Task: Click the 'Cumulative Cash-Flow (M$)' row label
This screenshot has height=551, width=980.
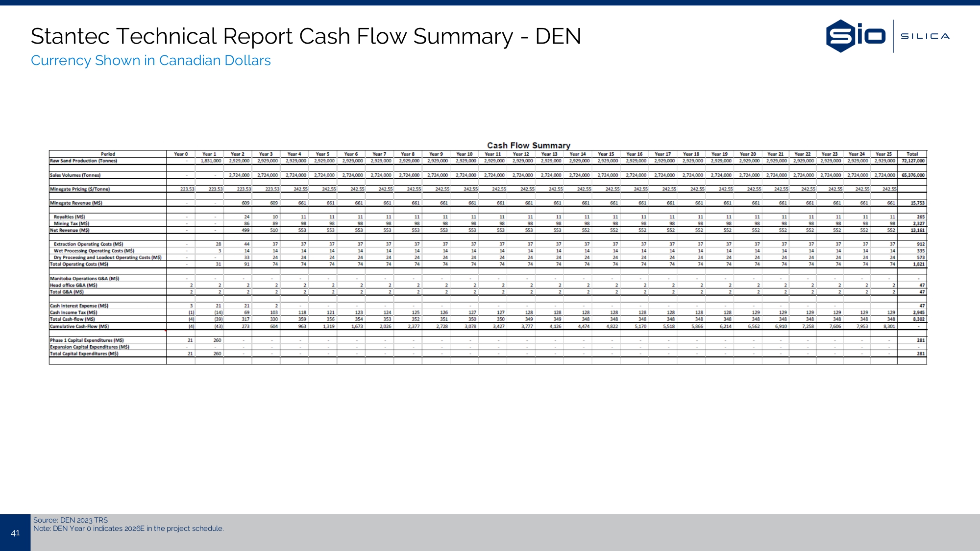Action: [79, 326]
